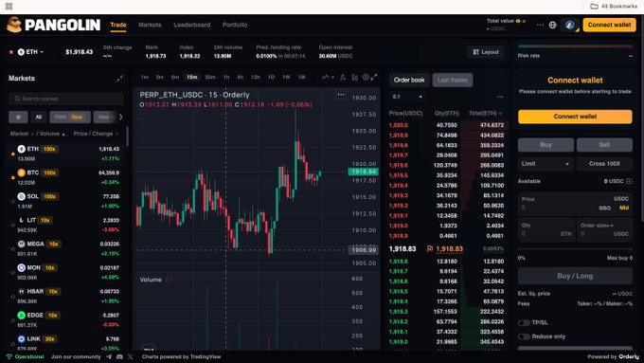Viewport: 644px width, 363px height.
Task: Open the browser tab grid icon
Action: [9, 7]
